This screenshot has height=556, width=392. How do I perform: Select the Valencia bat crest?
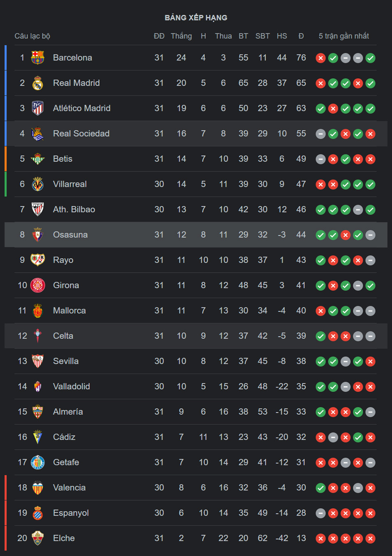tap(37, 488)
